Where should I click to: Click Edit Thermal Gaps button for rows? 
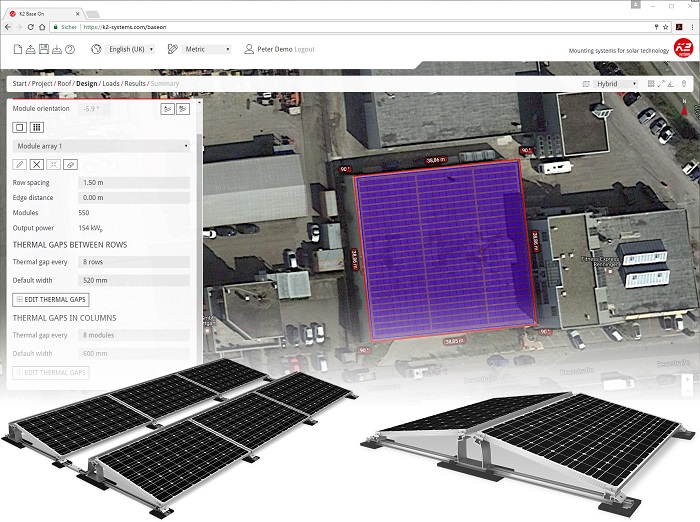(x=51, y=299)
